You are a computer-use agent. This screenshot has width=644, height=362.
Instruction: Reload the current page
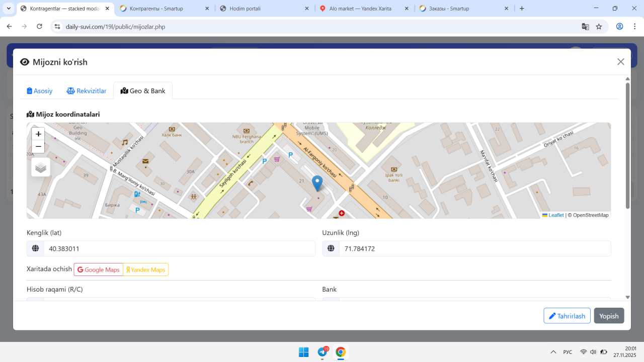[x=40, y=27]
